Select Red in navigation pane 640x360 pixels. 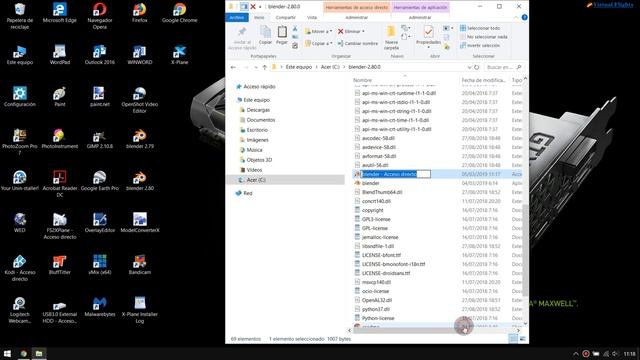[248, 193]
